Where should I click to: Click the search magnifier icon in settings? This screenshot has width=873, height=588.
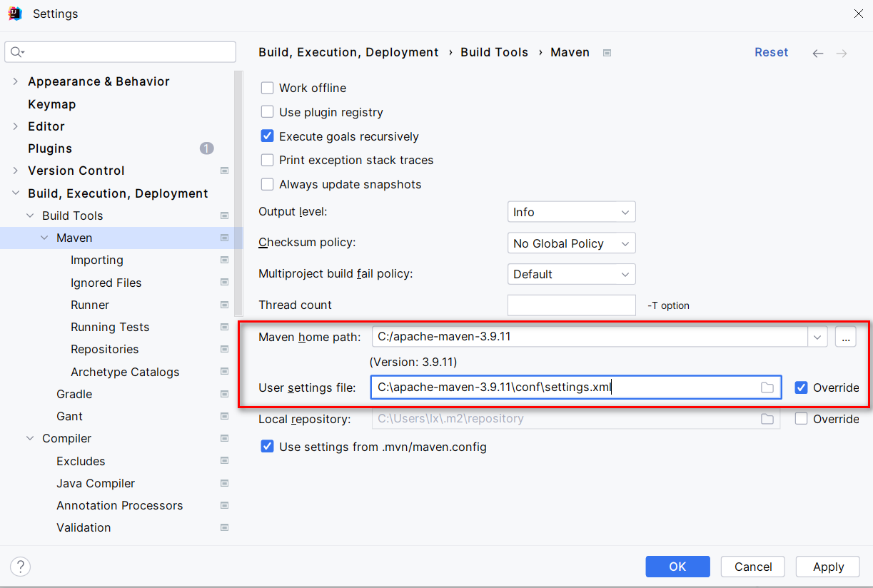coord(16,52)
